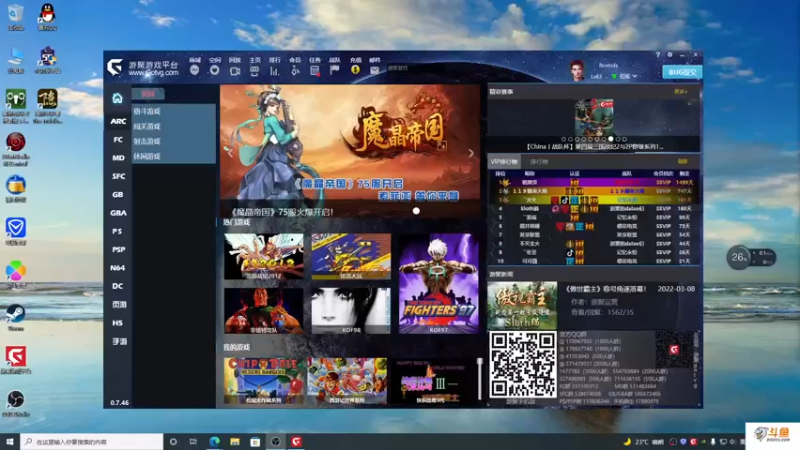The height and width of the screenshot is (450, 800).
Task: Click the banner carousel indicator dot
Action: [x=416, y=211]
